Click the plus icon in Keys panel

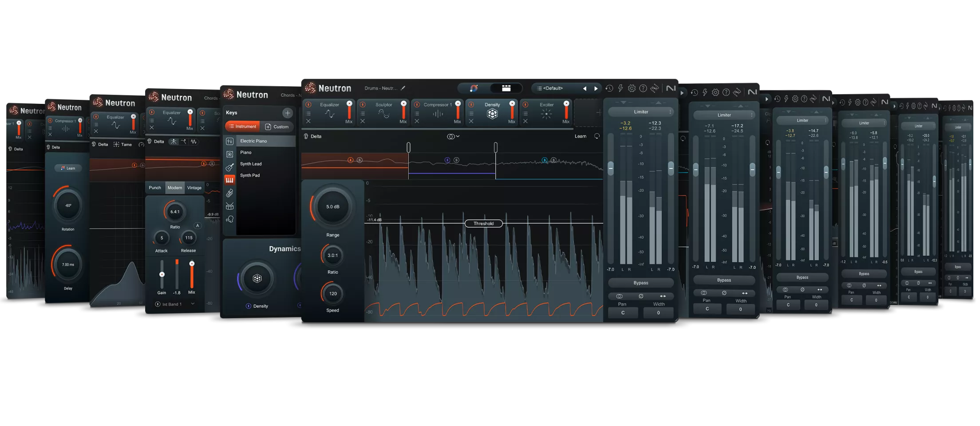click(288, 113)
